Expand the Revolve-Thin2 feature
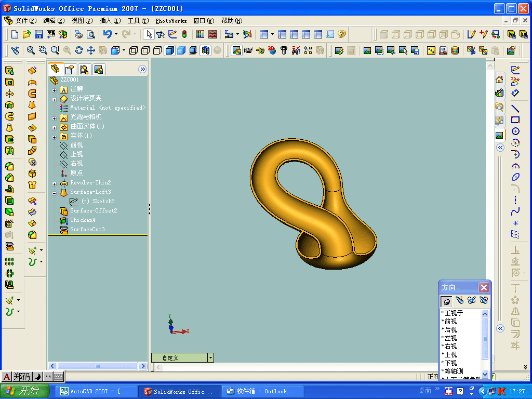This screenshot has height=399, width=532. [54, 184]
